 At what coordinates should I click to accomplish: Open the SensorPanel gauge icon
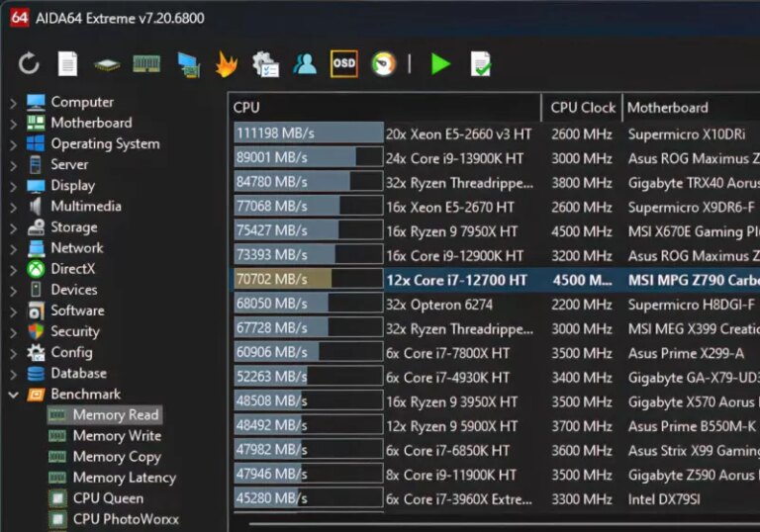(383, 64)
